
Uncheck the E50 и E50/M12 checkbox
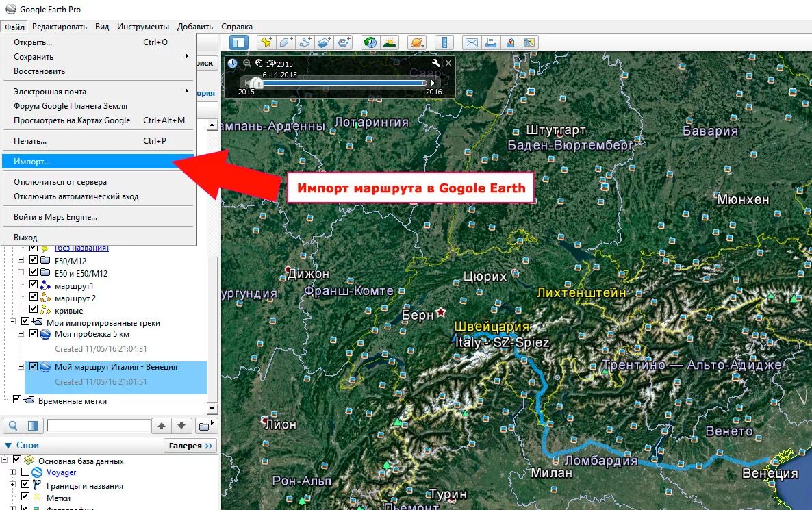[x=34, y=272]
